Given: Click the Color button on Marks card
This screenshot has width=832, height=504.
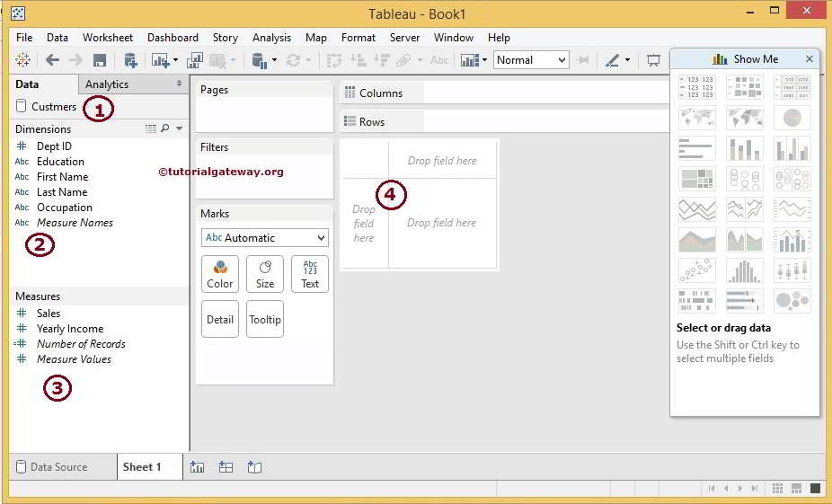Looking at the screenshot, I should [x=219, y=274].
